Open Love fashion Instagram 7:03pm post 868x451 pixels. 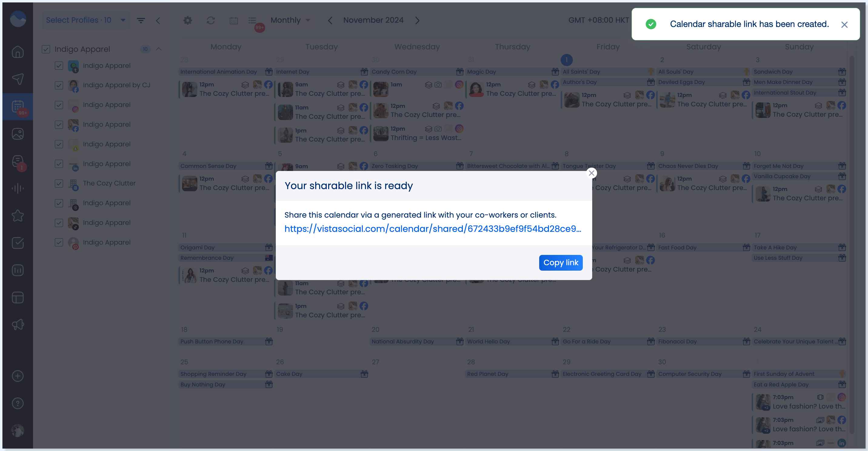[800, 402]
